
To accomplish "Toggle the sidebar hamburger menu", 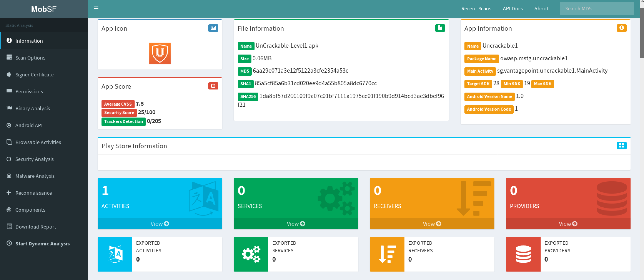I will pos(96,8).
